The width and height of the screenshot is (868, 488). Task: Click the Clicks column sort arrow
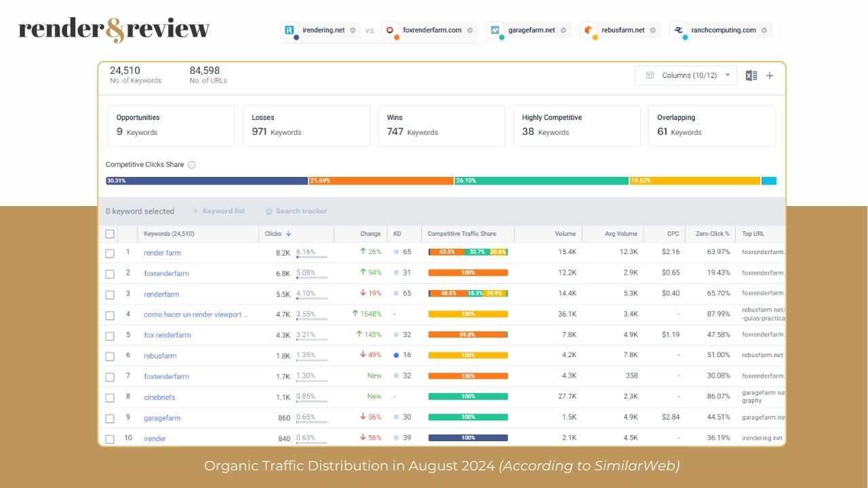[x=289, y=234]
